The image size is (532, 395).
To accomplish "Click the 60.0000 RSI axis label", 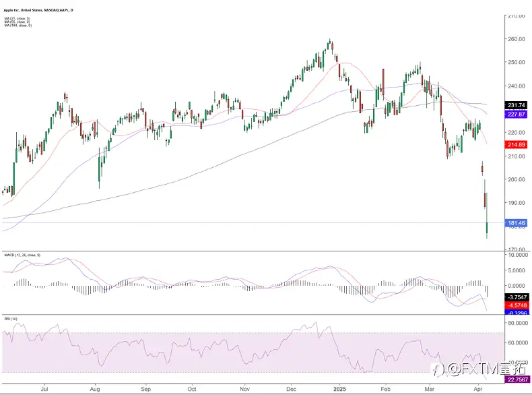I will tap(518, 343).
